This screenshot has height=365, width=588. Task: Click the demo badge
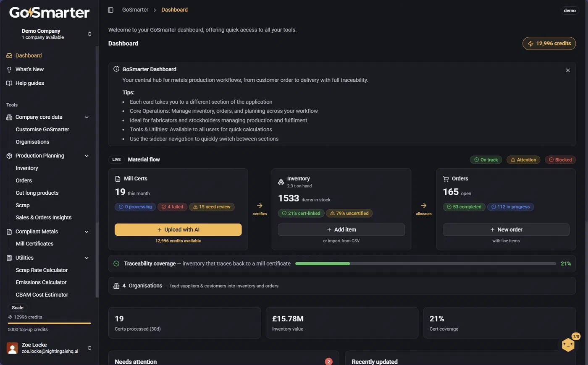pyautogui.click(x=570, y=10)
